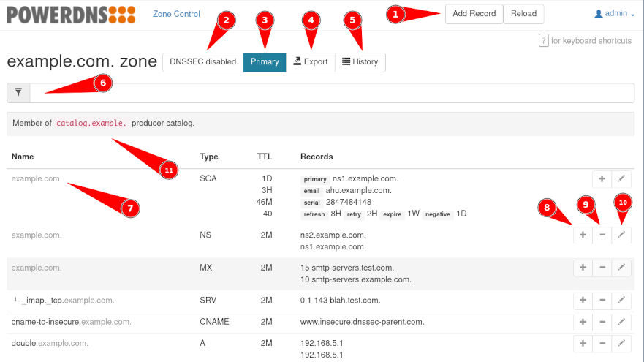Open the zone History tab
The height and width of the screenshot is (362, 644).
[x=360, y=62]
